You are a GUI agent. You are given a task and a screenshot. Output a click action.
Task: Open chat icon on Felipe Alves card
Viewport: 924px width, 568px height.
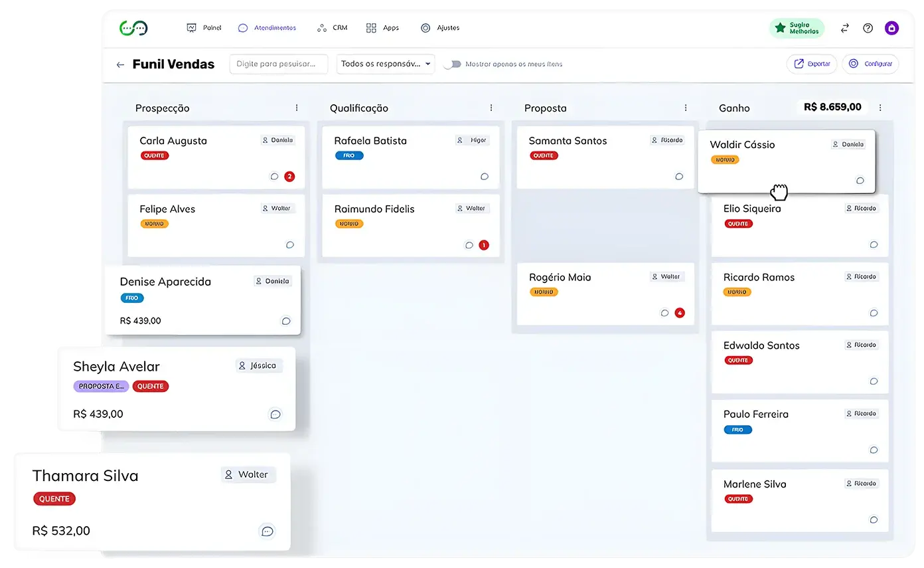click(x=290, y=244)
